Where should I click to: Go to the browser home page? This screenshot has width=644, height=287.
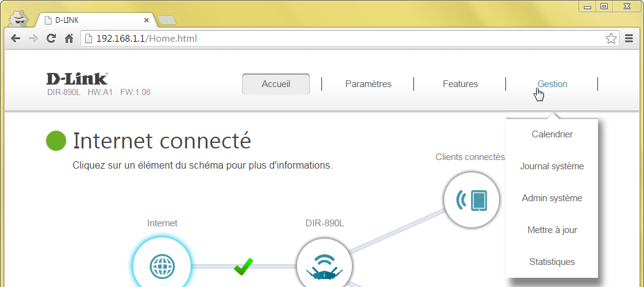point(69,39)
